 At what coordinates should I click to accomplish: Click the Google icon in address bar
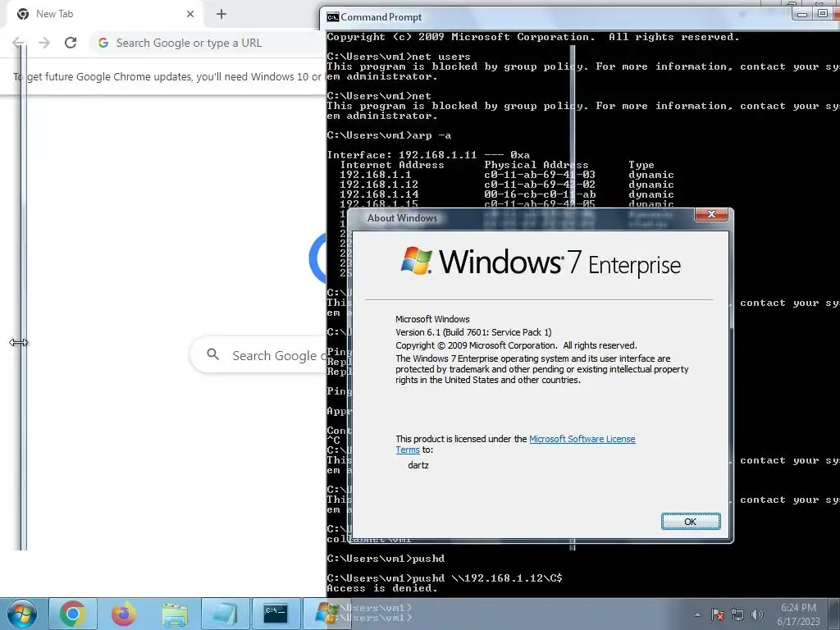(103, 43)
